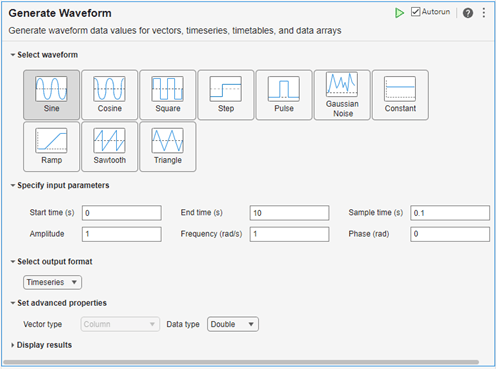500x369 pixels.
Task: Select the Cosine waveform
Action: (x=110, y=95)
